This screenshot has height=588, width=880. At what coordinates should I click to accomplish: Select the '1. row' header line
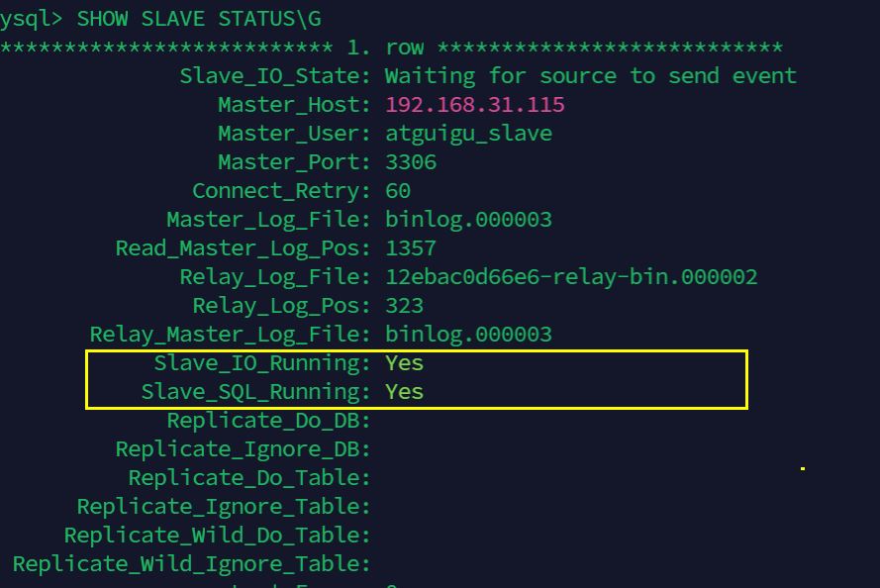coord(391,48)
